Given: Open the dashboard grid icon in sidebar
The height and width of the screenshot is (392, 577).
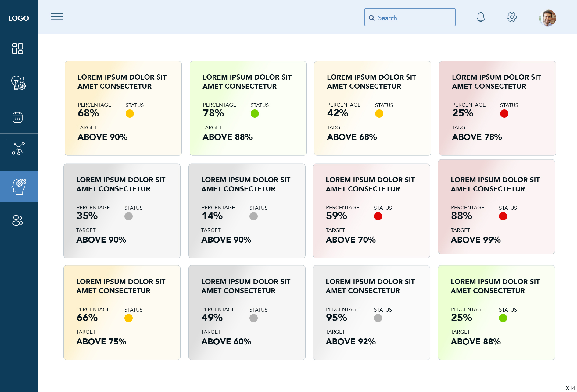Looking at the screenshot, I should click(18, 48).
